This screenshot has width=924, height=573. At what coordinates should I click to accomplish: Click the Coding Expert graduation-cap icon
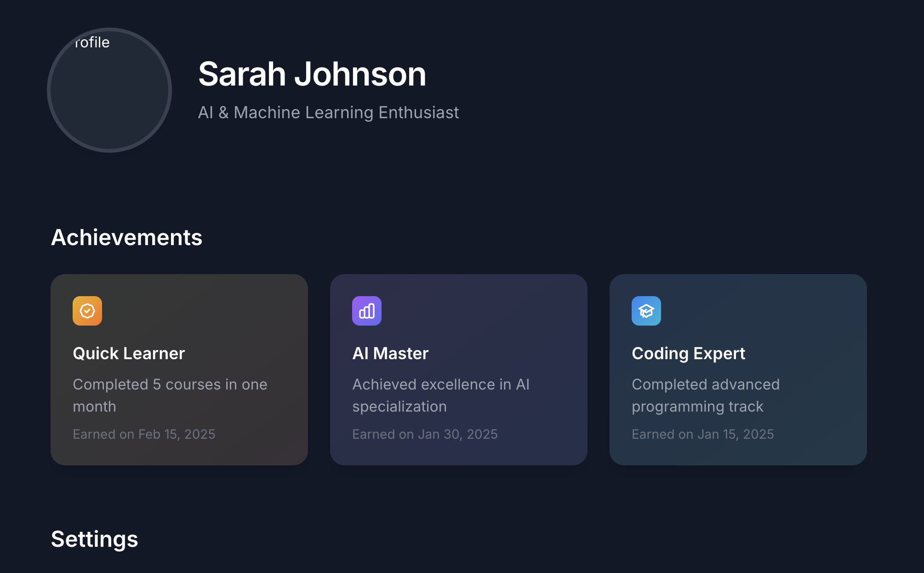(646, 311)
